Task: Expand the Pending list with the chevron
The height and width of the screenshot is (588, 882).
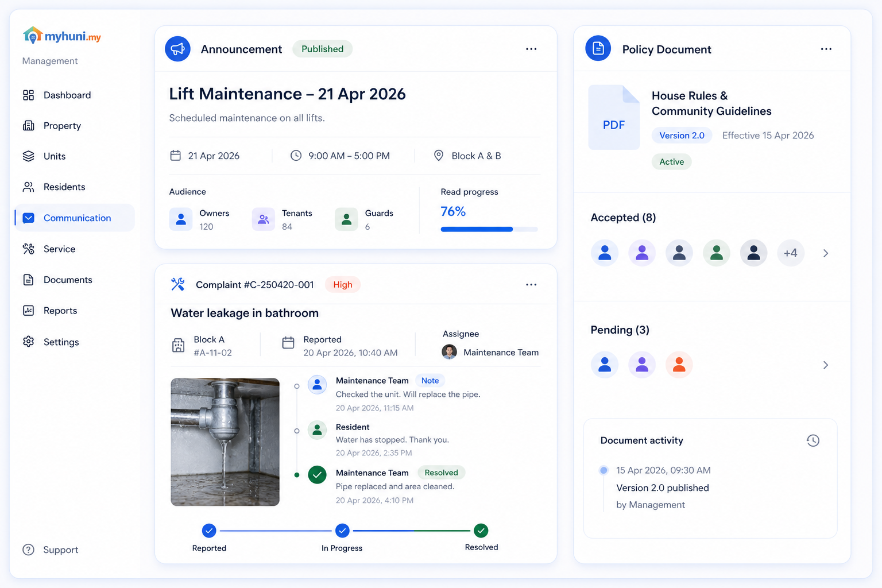Action: pyautogui.click(x=826, y=365)
